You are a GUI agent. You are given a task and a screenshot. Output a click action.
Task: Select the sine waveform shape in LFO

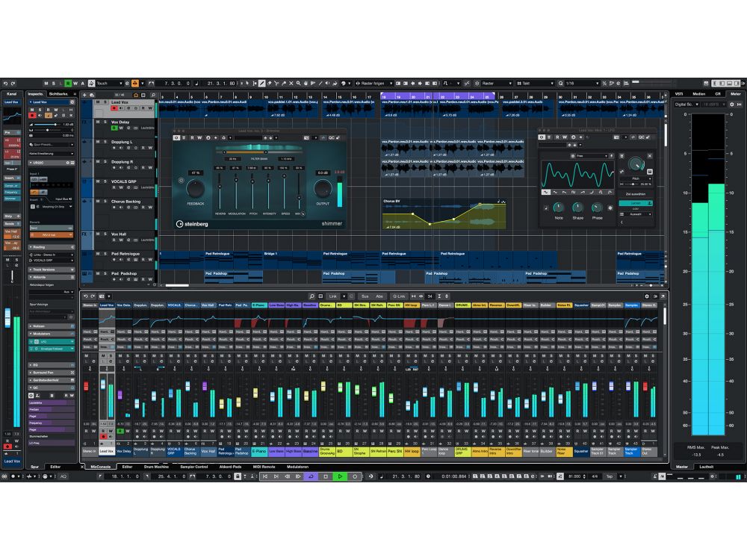(546, 192)
